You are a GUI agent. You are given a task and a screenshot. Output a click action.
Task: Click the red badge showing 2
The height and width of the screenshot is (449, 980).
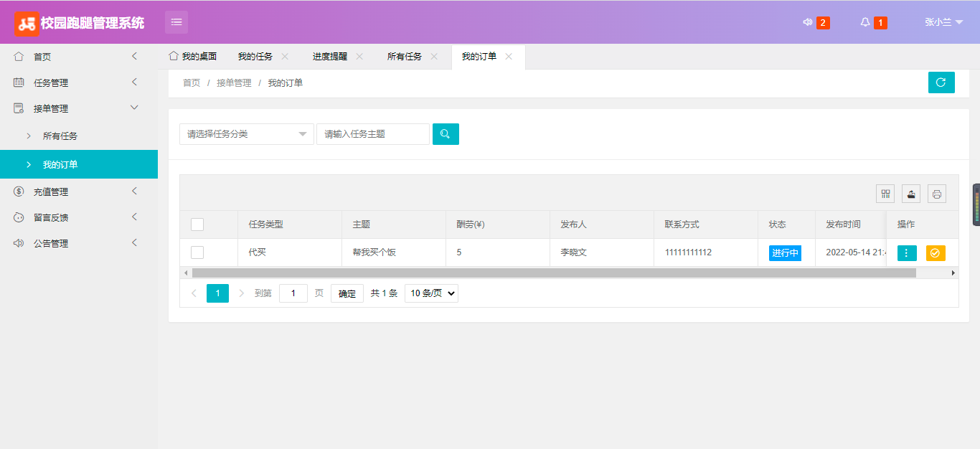click(823, 23)
